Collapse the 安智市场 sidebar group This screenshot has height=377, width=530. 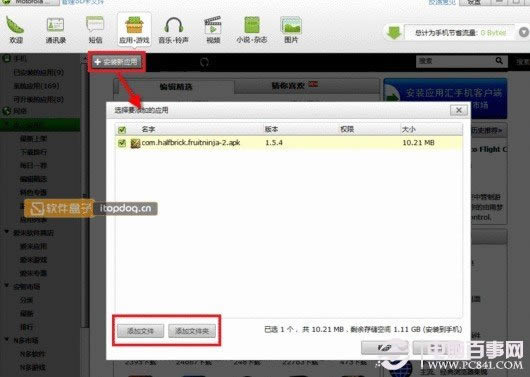click(6, 286)
